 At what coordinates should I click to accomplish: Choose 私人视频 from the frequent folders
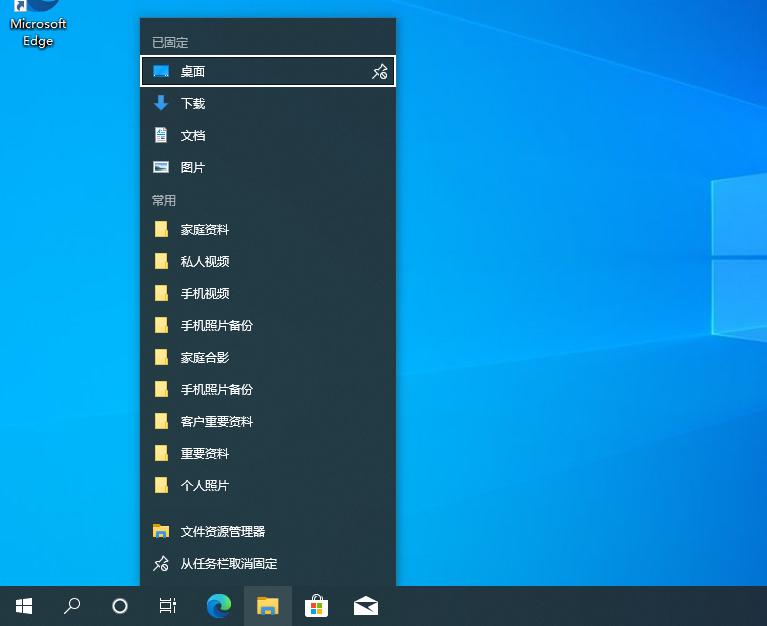click(205, 261)
